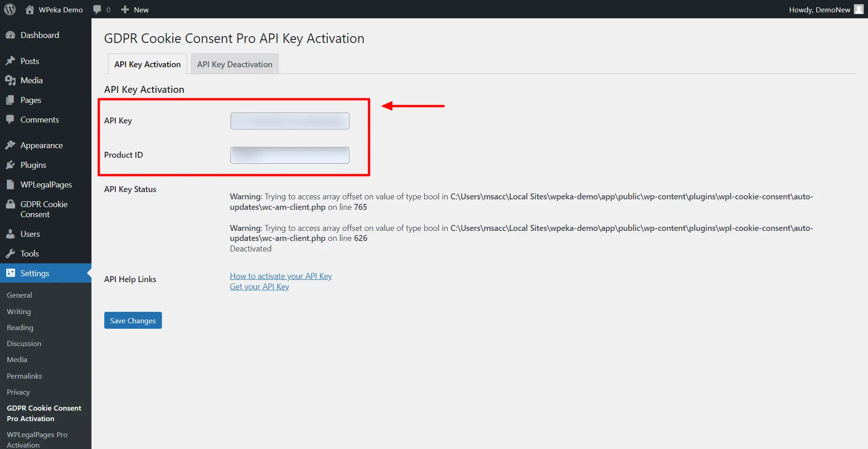The image size is (868, 449).
Task: Open GDPR Cookie Consent via its padlock icon
Action: (11, 204)
